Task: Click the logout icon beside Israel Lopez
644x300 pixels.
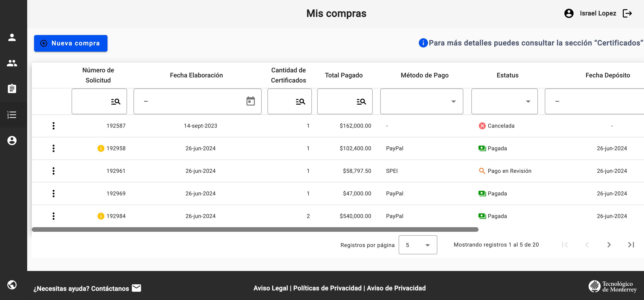Action: click(x=627, y=13)
